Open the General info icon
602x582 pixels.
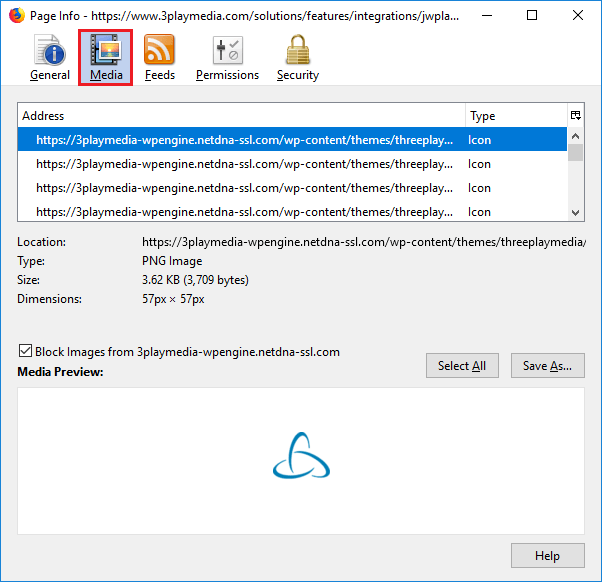click(50, 50)
